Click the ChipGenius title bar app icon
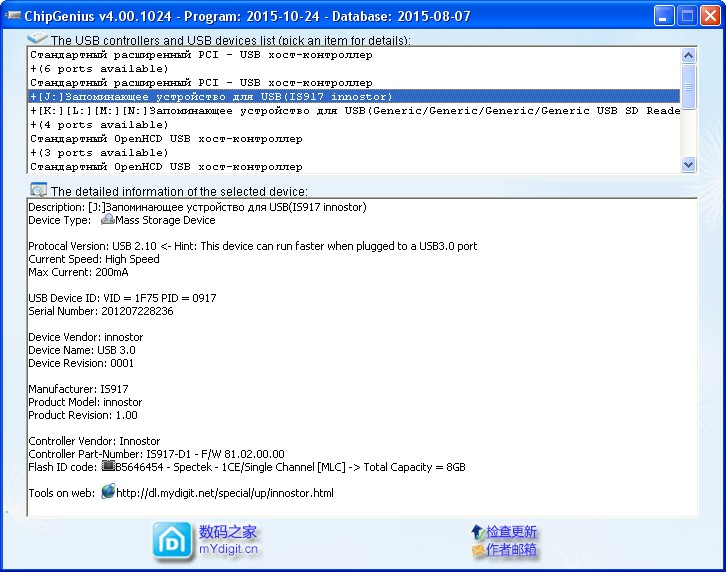The width and height of the screenshot is (726, 572). pyautogui.click(x=13, y=16)
